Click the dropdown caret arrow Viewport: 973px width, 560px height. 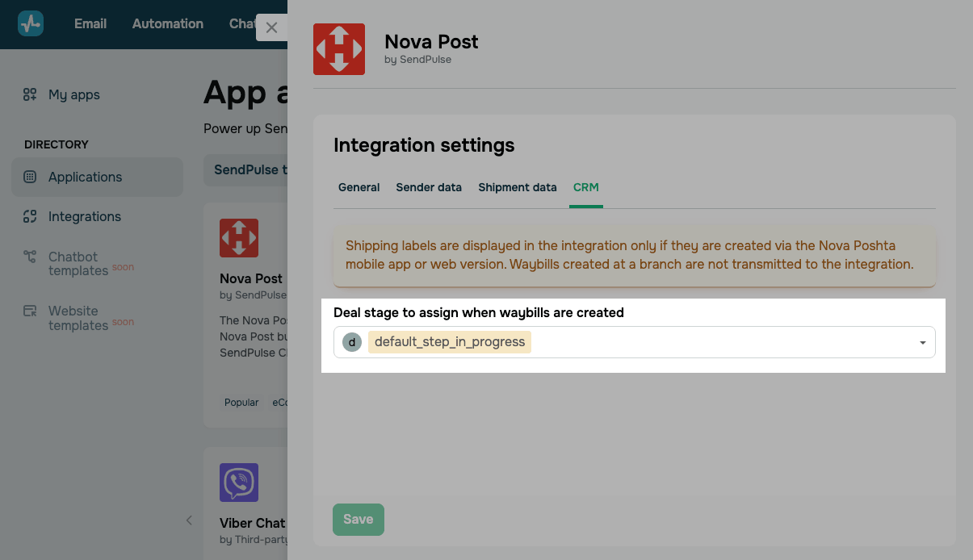click(922, 343)
